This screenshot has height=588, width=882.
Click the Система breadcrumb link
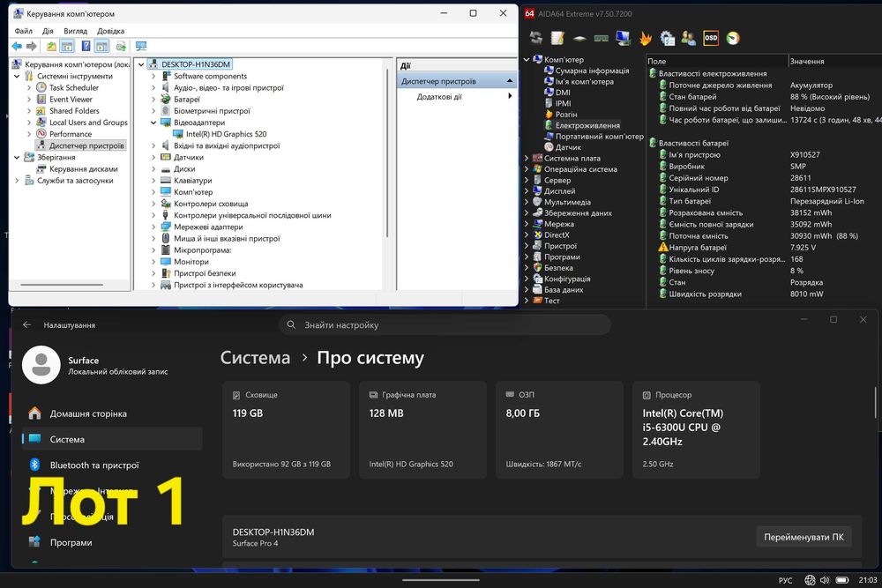(x=256, y=358)
